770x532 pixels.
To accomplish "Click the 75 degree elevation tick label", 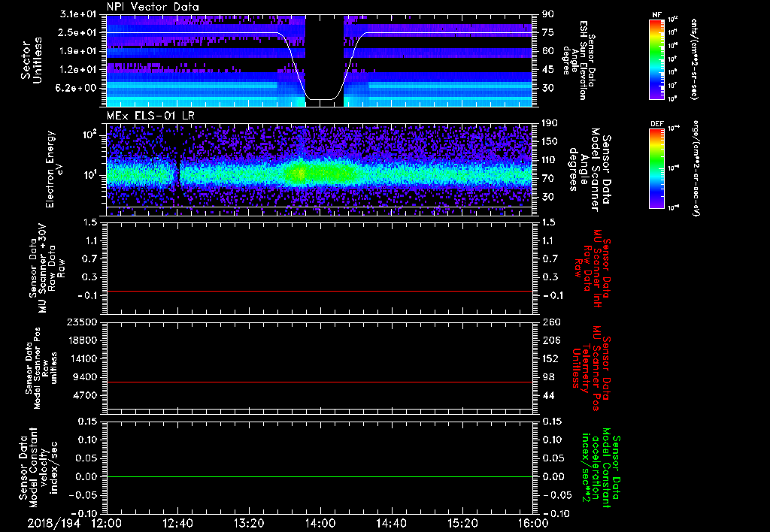I will pos(548,32).
